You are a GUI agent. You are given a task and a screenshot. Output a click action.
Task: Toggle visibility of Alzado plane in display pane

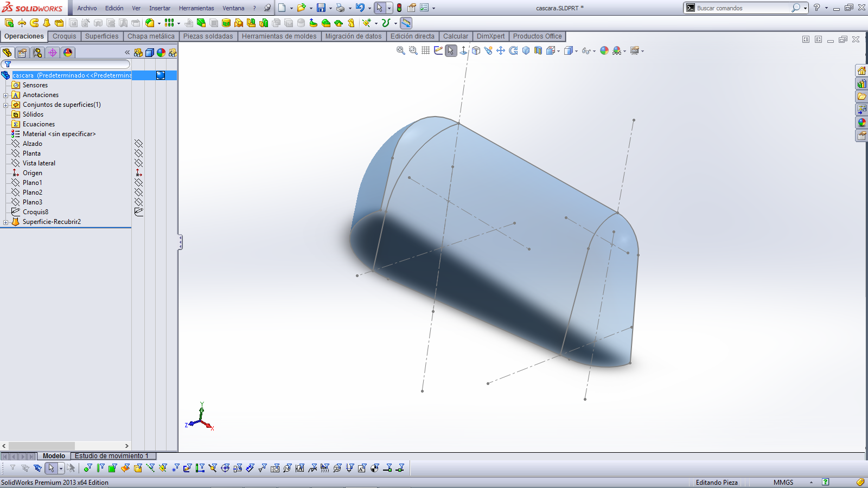138,144
